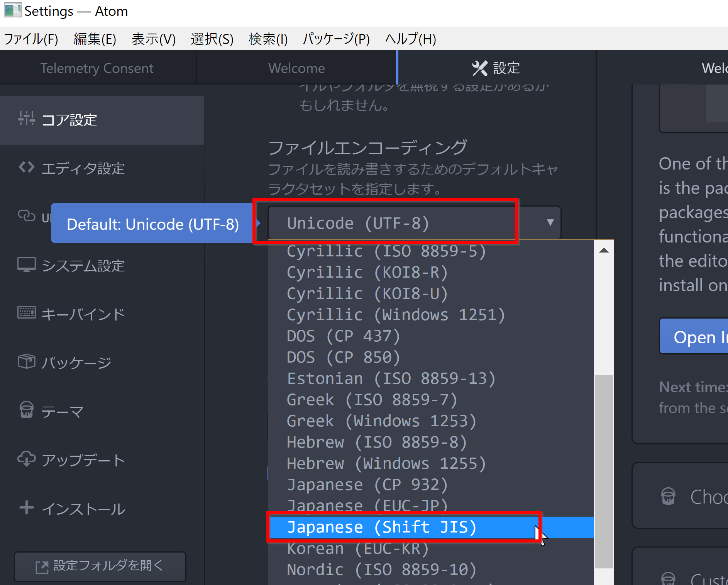
Task: Click the encoding list scroll-up arrow
Action: (x=604, y=250)
